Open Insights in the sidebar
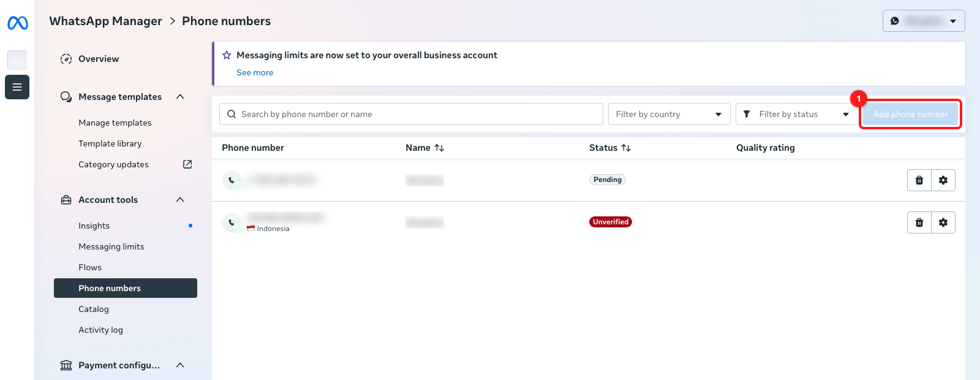The height and width of the screenshot is (380, 980). click(94, 226)
